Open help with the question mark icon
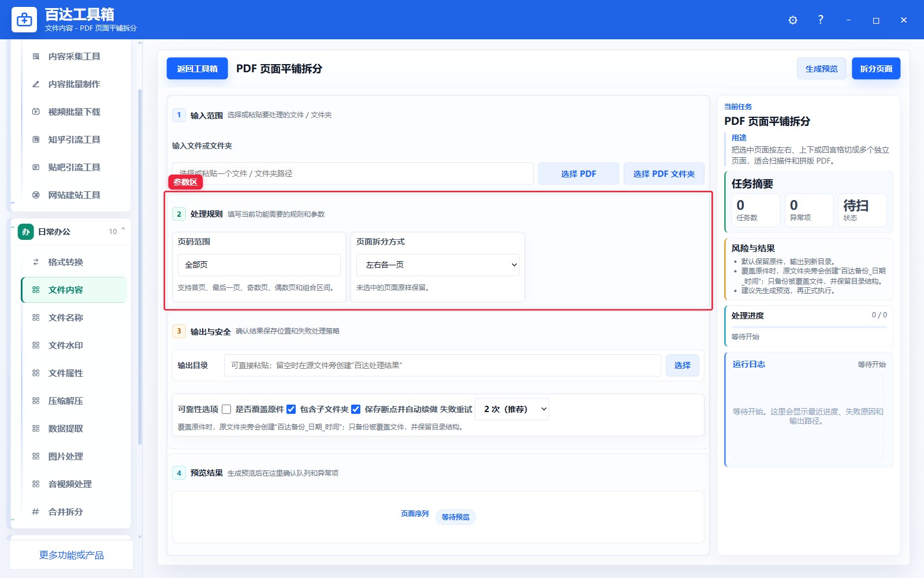This screenshot has height=578, width=924. coord(821,20)
